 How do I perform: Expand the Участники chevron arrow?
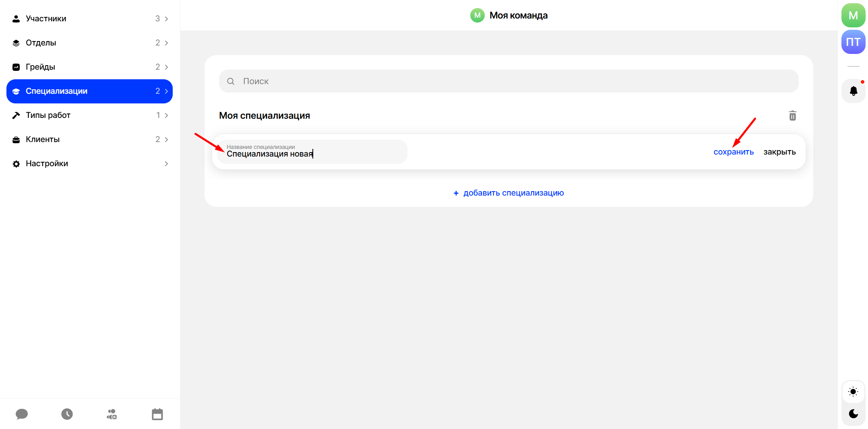click(x=166, y=19)
